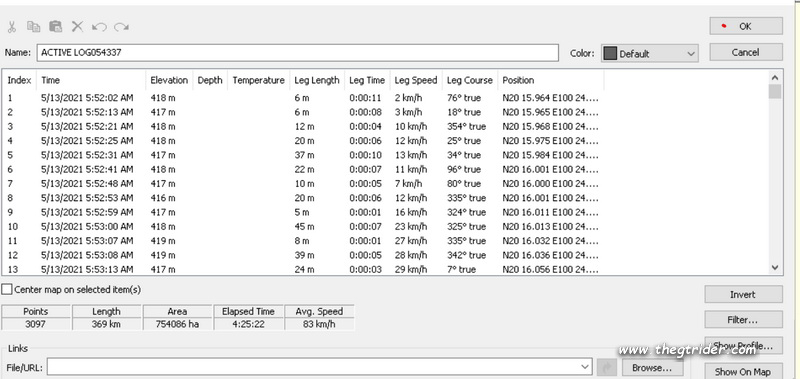Click the Invert button

pos(743,294)
